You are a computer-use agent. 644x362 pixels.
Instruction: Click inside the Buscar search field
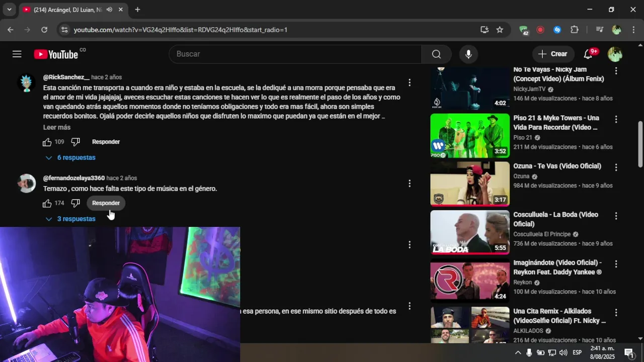point(295,54)
